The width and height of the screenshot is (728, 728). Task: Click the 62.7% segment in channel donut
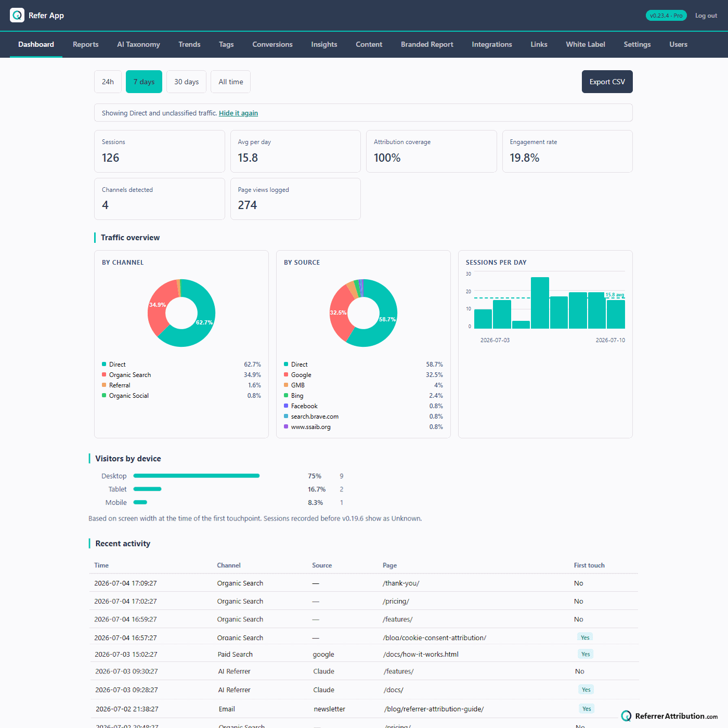point(204,322)
